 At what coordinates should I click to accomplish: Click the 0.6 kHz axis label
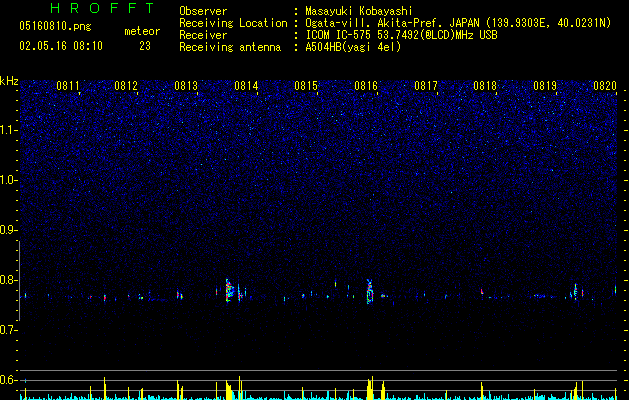[x=9, y=380]
